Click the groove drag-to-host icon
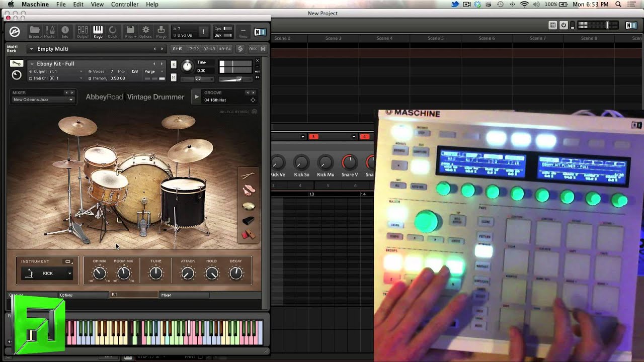 pos(253,100)
